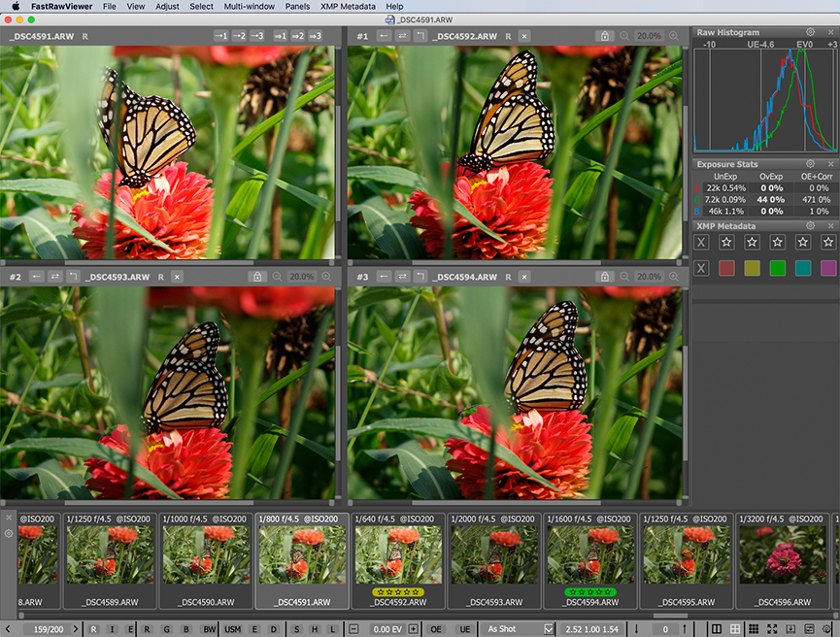Screen dimensions: 840x637
Task: Open Exposure Stats panel settings gear
Action: click(x=811, y=164)
